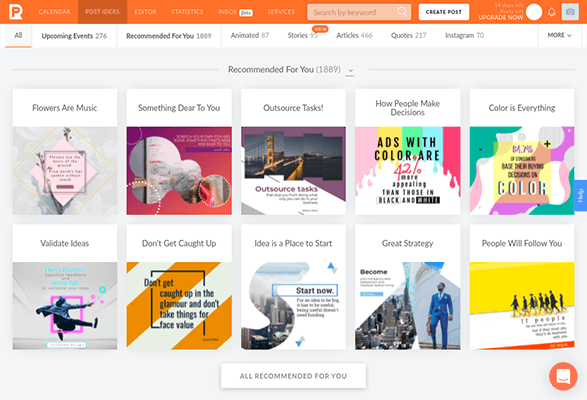The height and width of the screenshot is (400, 587).
Task: Open the chat support bubble
Action: click(x=563, y=376)
